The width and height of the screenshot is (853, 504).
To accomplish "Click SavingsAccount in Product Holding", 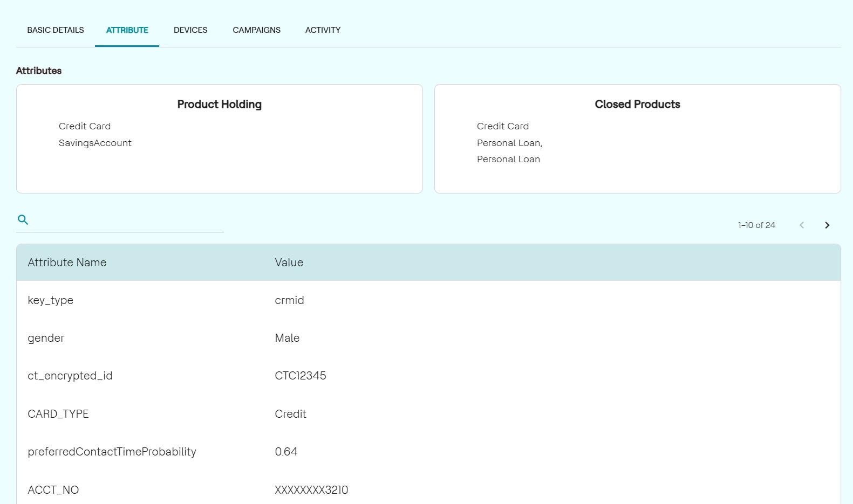I will pos(95,143).
